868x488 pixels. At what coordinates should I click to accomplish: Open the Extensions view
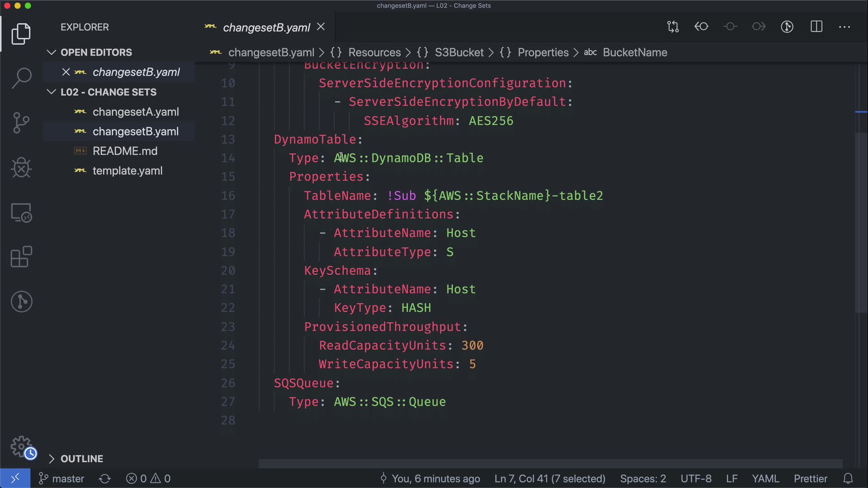tap(21, 257)
